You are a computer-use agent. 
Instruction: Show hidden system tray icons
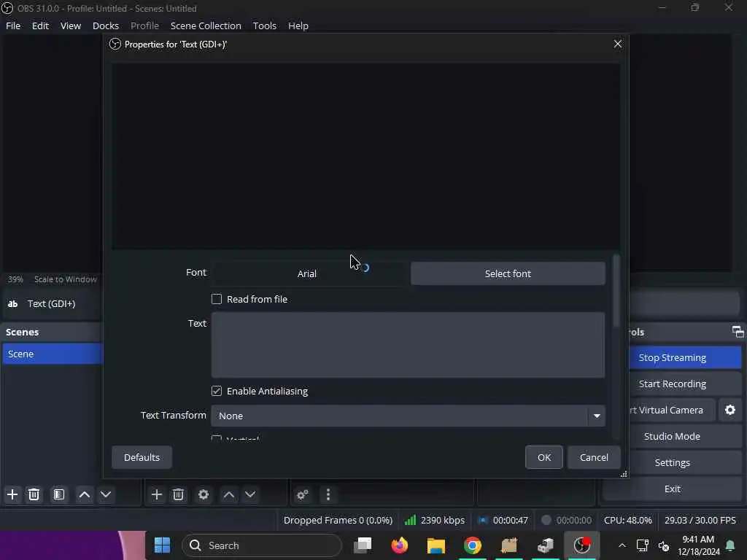pyautogui.click(x=622, y=545)
